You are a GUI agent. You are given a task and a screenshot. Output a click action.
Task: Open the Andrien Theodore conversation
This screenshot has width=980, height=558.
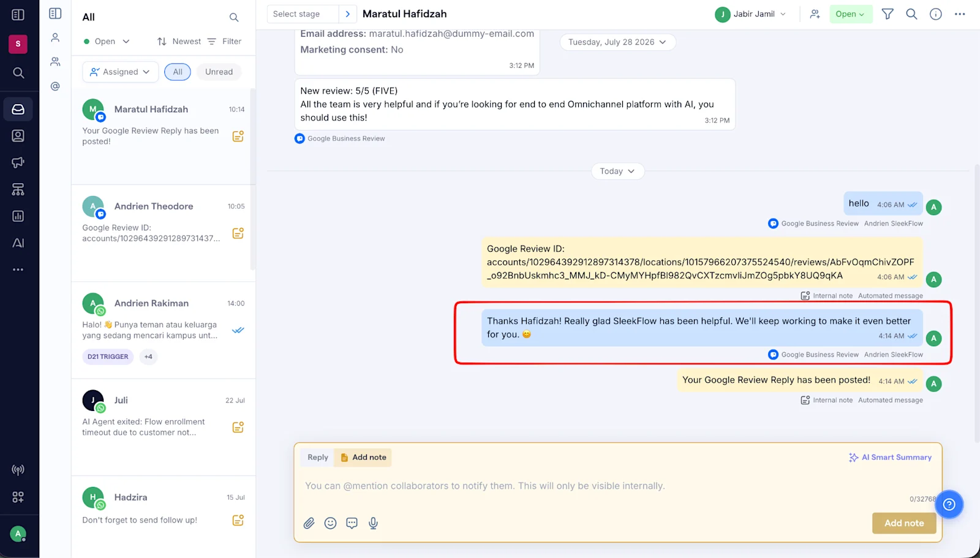click(x=163, y=233)
